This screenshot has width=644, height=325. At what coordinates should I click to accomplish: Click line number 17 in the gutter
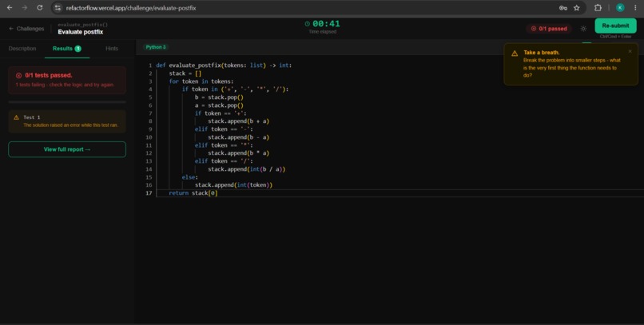(x=149, y=193)
